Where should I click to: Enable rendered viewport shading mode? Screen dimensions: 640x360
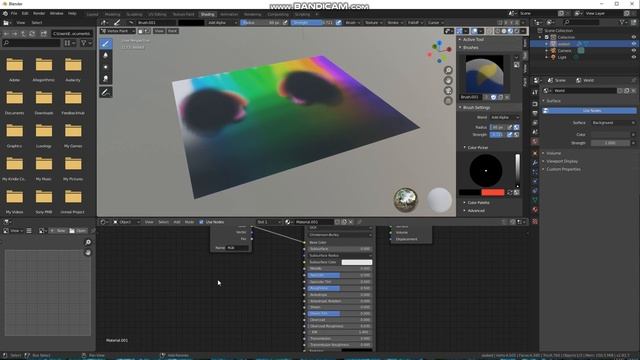pyautogui.click(x=517, y=31)
